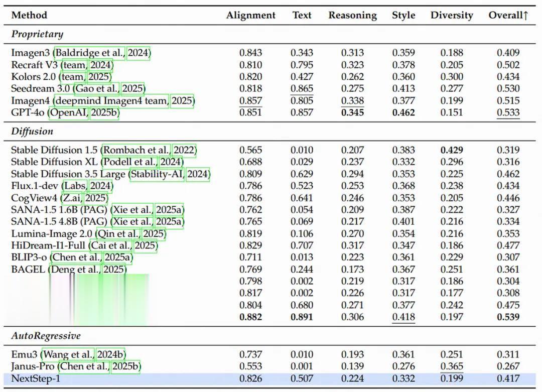542x392 pixels.
Task: Follow the Z.ai citation for CogView4
Action: click(x=72, y=198)
